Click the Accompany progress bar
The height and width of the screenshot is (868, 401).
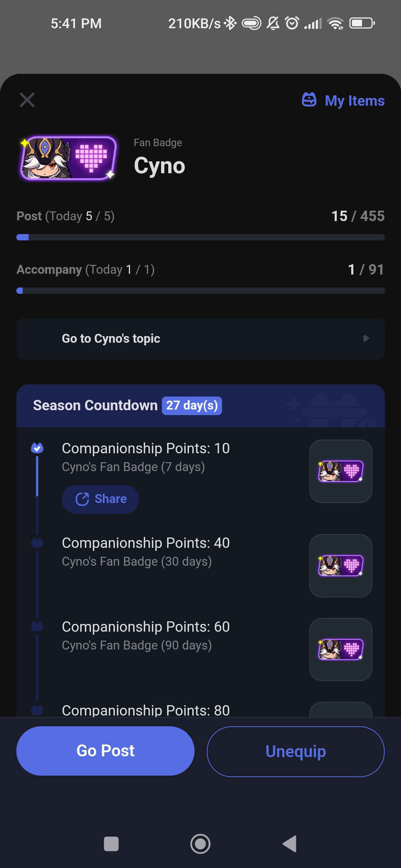[200, 291]
